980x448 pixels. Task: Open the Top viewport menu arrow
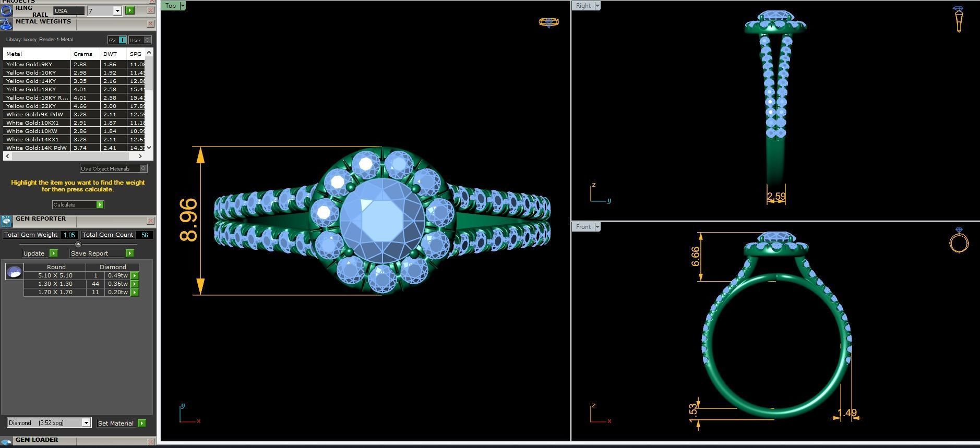point(183,6)
